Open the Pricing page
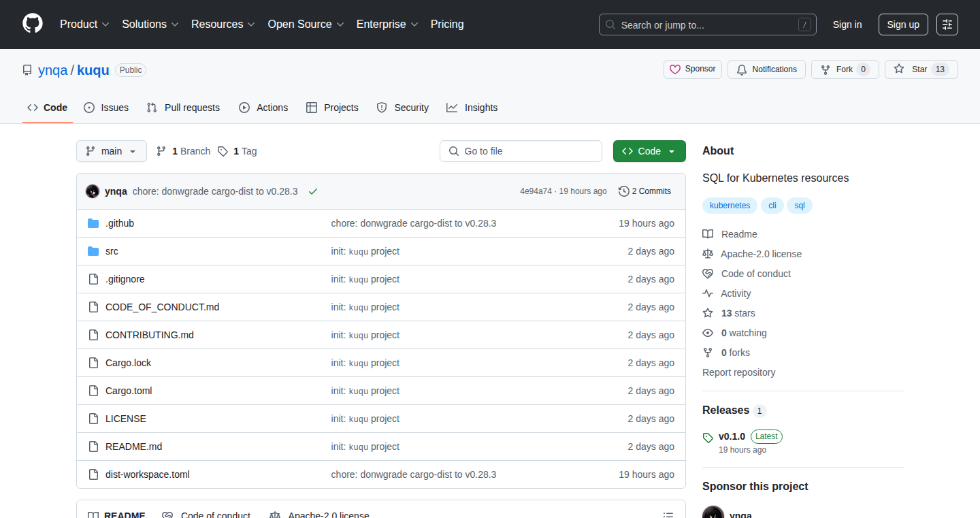The width and height of the screenshot is (980, 518). tap(447, 25)
